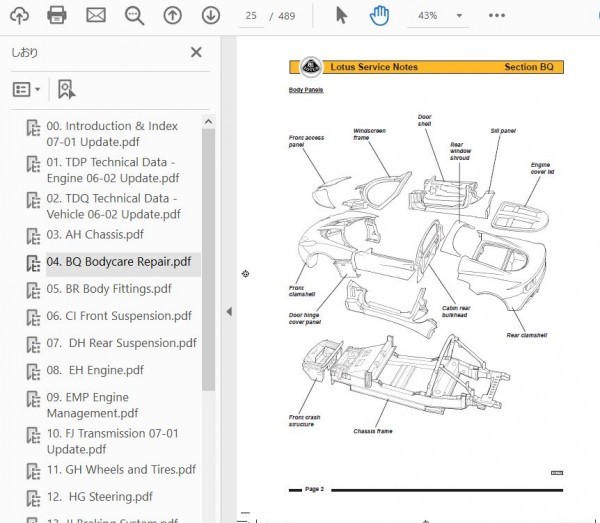Viewport: 600px width, 523px height.
Task: Click 'Section BQ' in page header
Action: click(x=529, y=67)
